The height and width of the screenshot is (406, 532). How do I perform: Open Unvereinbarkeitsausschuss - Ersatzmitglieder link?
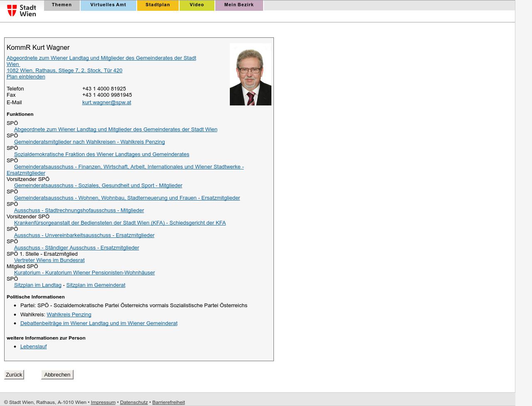[84, 235]
